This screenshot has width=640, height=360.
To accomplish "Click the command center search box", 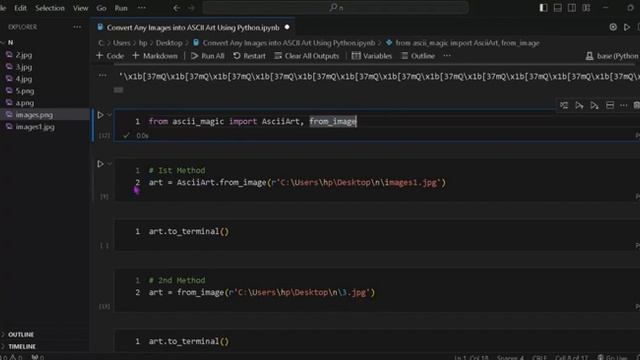I will (x=336, y=8).
